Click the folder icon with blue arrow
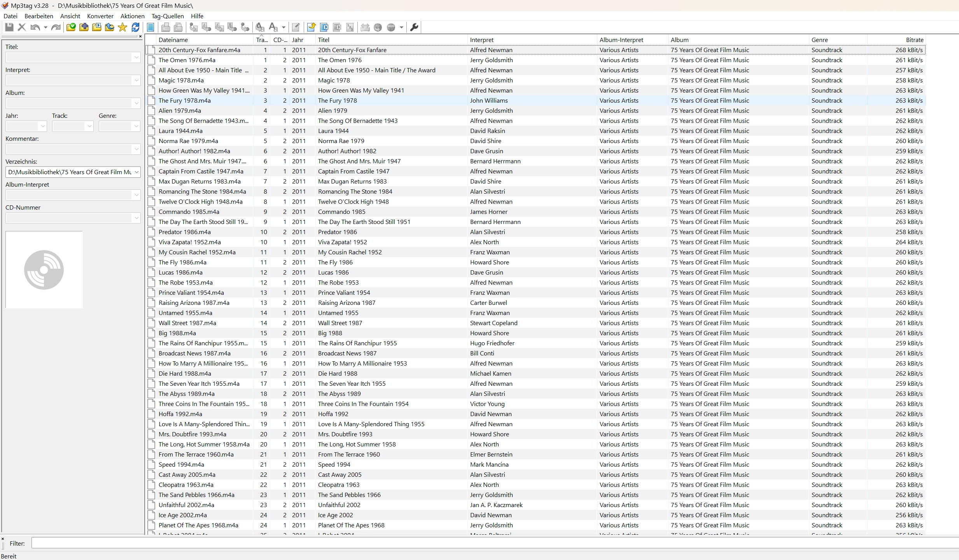 pos(110,27)
